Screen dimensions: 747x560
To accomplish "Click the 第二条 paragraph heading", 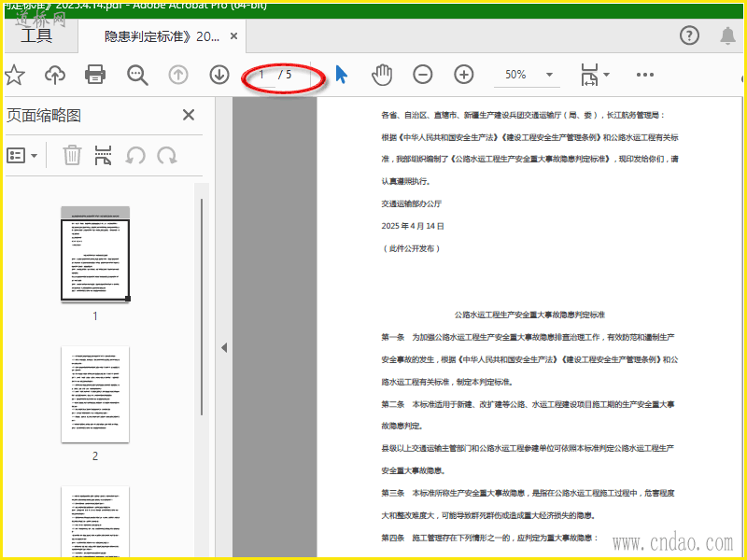I will pyautogui.click(x=392, y=404).
